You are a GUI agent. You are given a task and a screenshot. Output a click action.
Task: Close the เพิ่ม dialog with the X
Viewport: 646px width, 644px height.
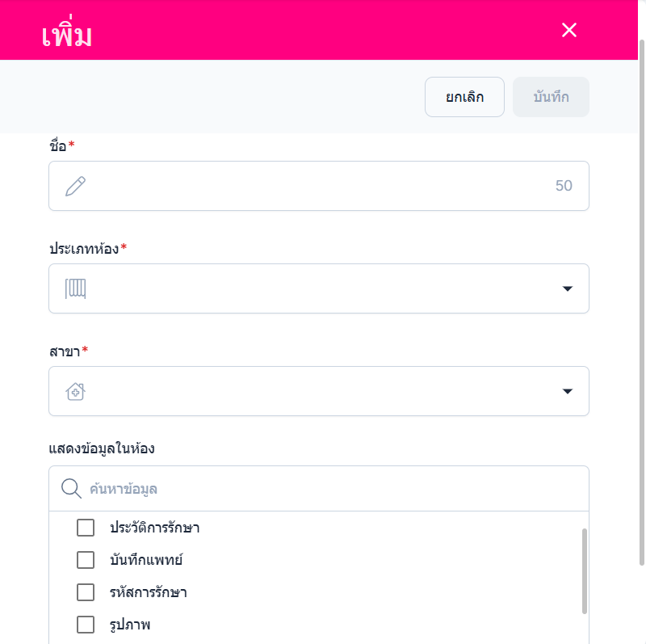pos(569,30)
